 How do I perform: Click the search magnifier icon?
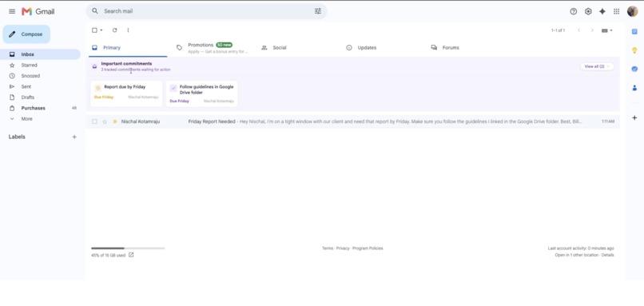coord(95,11)
